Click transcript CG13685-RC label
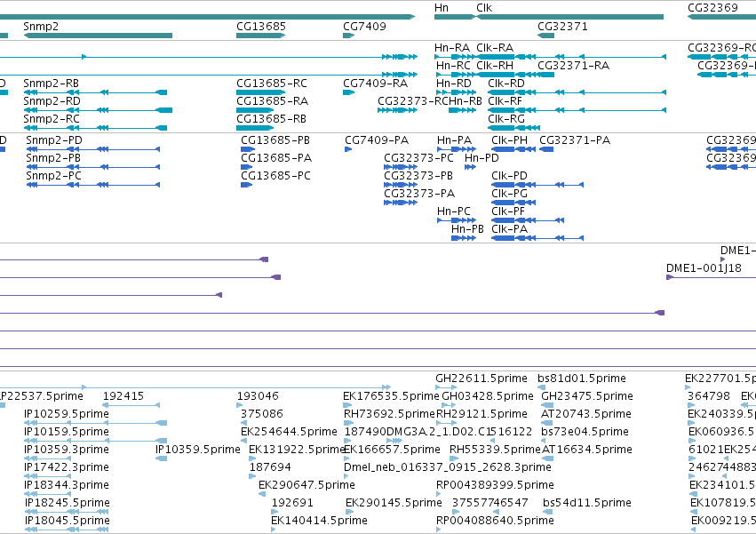756x534 pixels. click(x=272, y=83)
